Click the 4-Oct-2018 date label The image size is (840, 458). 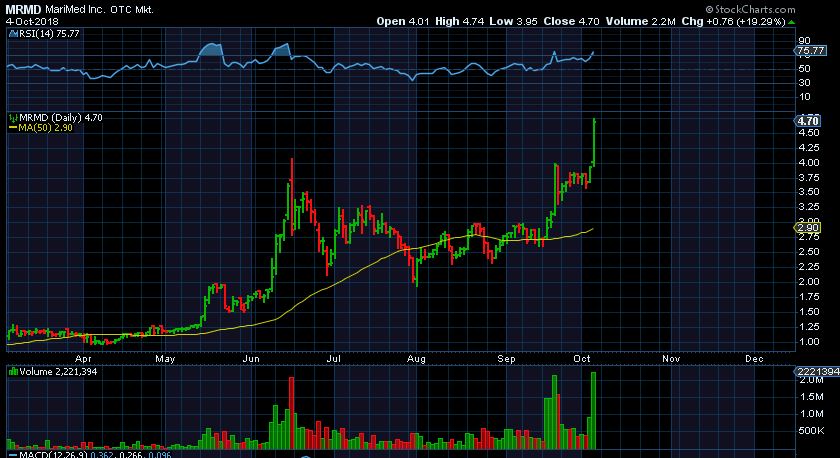32,21
